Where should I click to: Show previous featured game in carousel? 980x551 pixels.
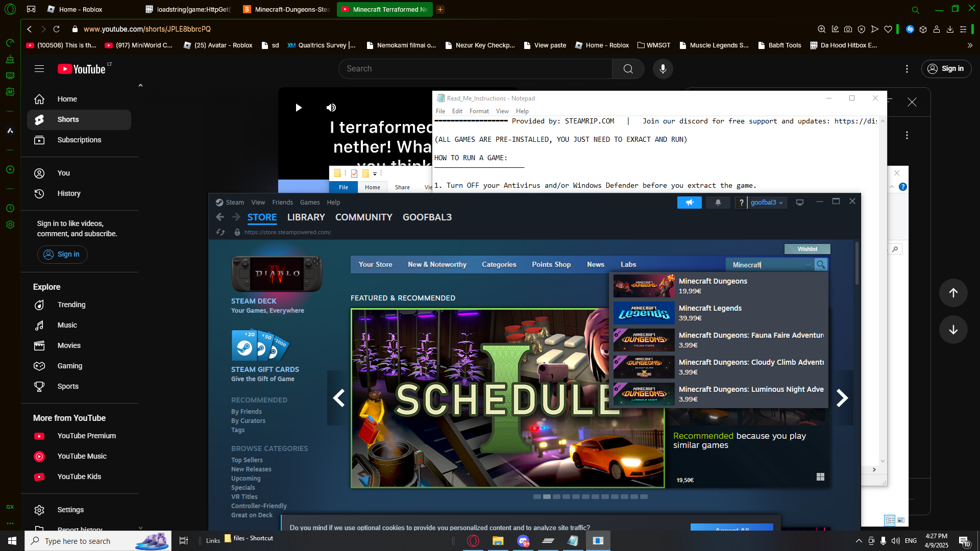point(338,398)
